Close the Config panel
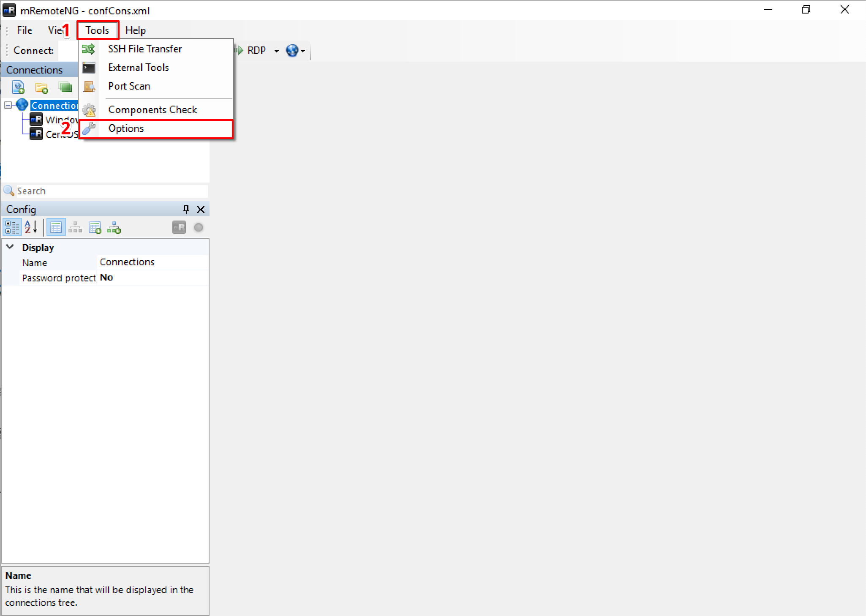 tap(201, 209)
